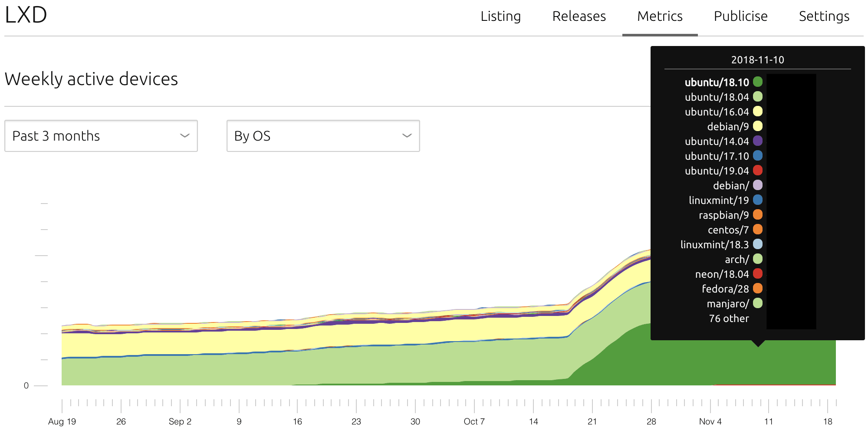Click the ubuntu/17.10 blue swatch
Image resolution: width=868 pixels, height=434 pixels.
(x=758, y=155)
